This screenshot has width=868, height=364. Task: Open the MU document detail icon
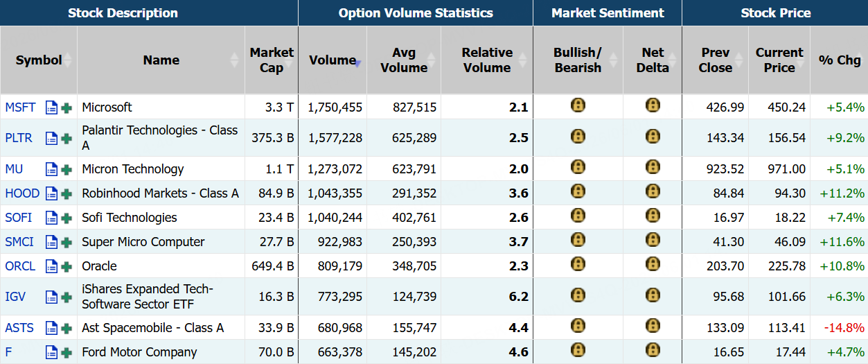tap(51, 169)
